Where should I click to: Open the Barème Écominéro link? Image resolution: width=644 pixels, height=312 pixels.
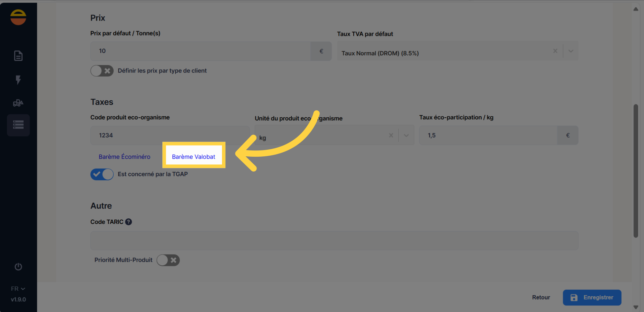(x=124, y=157)
